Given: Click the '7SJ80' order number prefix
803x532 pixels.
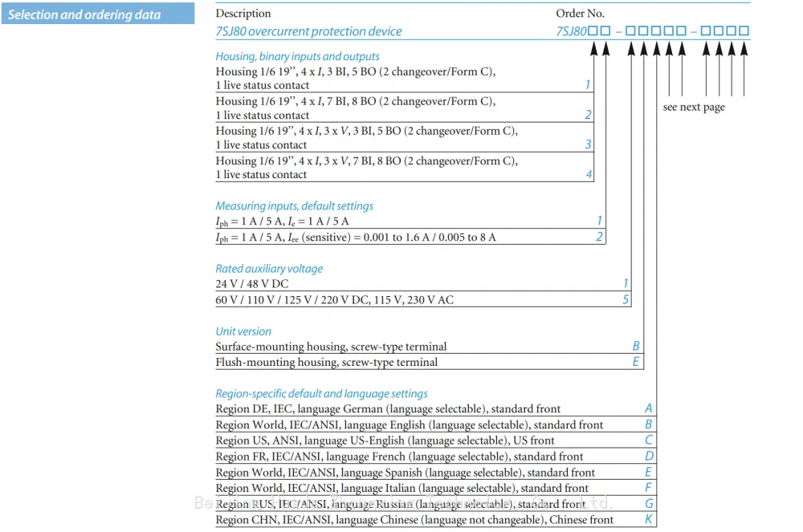Looking at the screenshot, I should pyautogui.click(x=571, y=31).
